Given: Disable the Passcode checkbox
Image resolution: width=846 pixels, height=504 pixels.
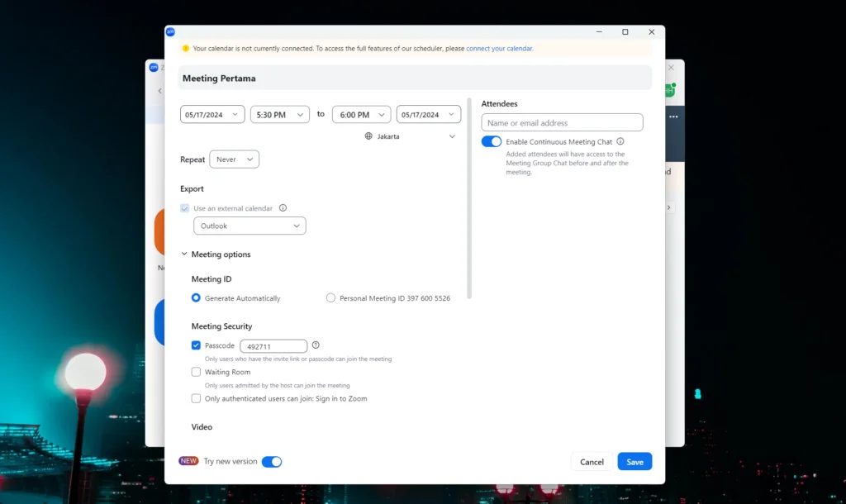Looking at the screenshot, I should [x=196, y=345].
